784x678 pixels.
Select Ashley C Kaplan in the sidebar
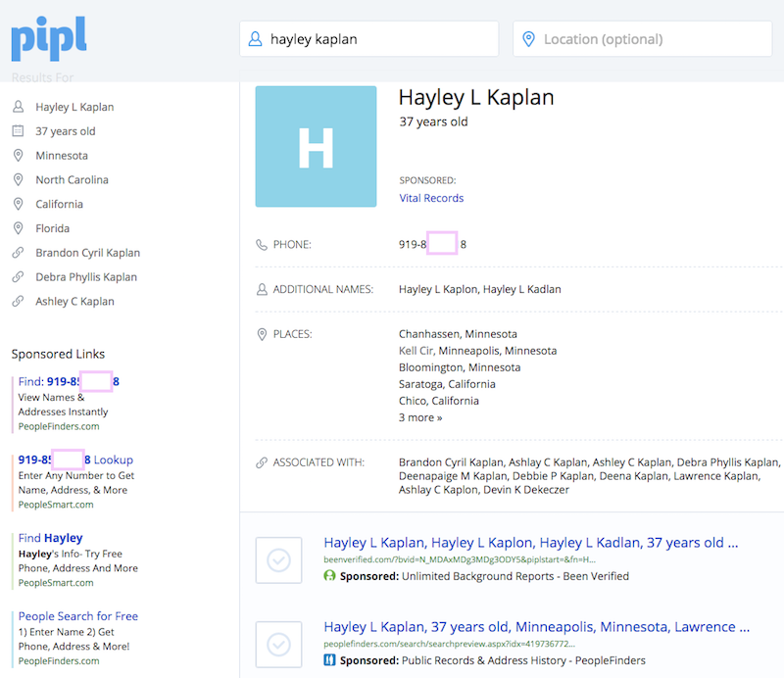point(75,302)
